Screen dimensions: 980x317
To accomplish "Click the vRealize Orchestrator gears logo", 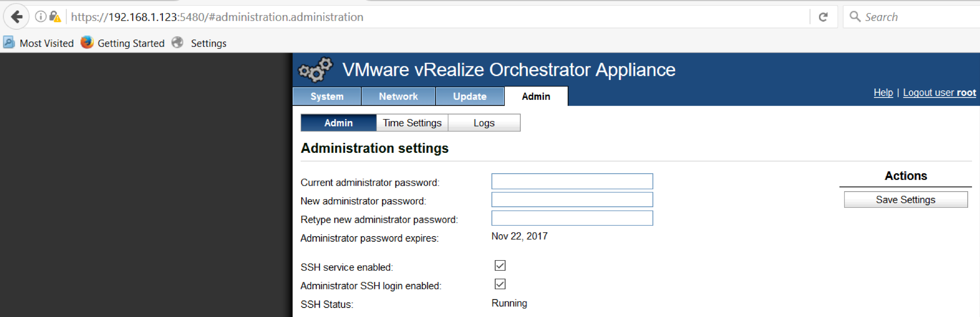I will (x=315, y=70).
